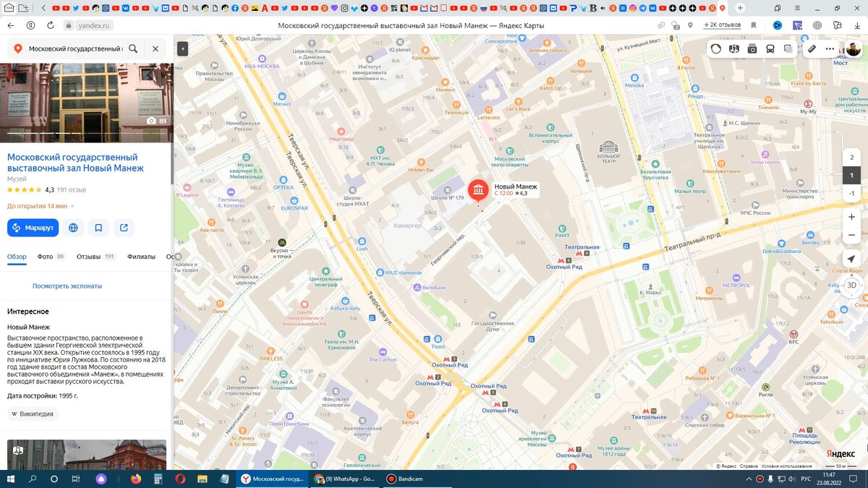Toggle the 3D map view
Screen dimensions: 868x488
[x=851, y=285]
